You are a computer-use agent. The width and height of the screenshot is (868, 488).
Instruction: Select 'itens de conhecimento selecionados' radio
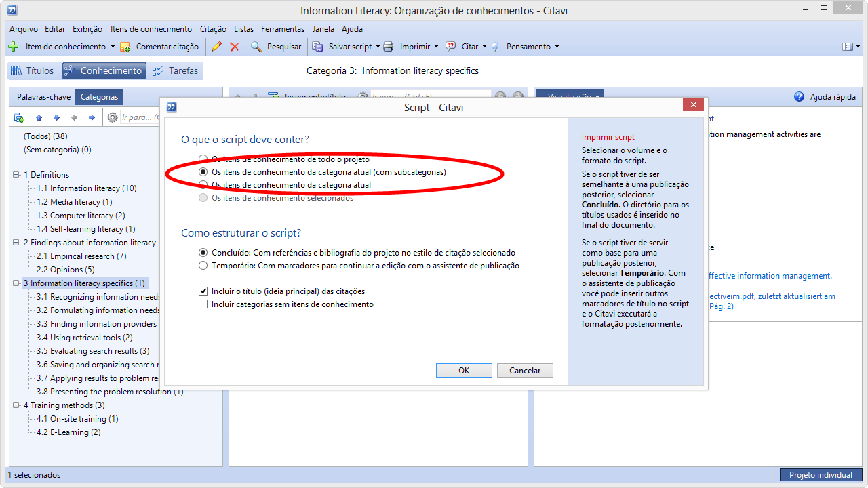203,198
